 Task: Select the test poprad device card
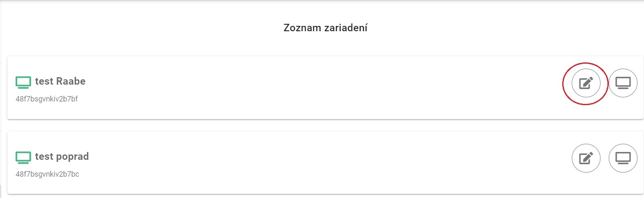coord(287,163)
